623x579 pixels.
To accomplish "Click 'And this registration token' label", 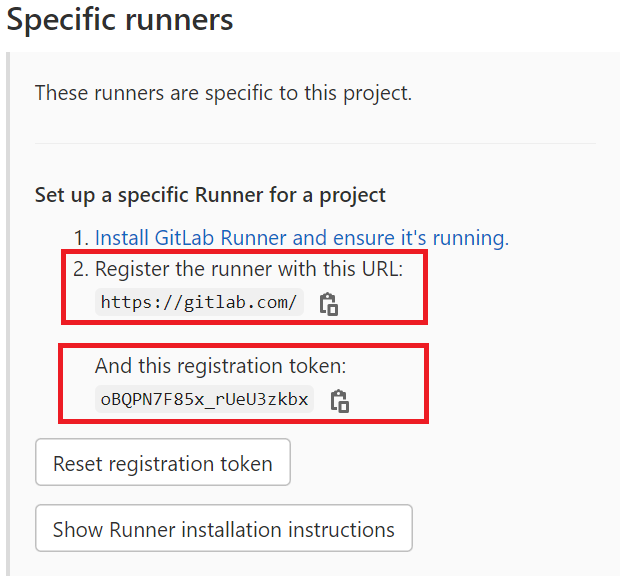I will click(220, 365).
